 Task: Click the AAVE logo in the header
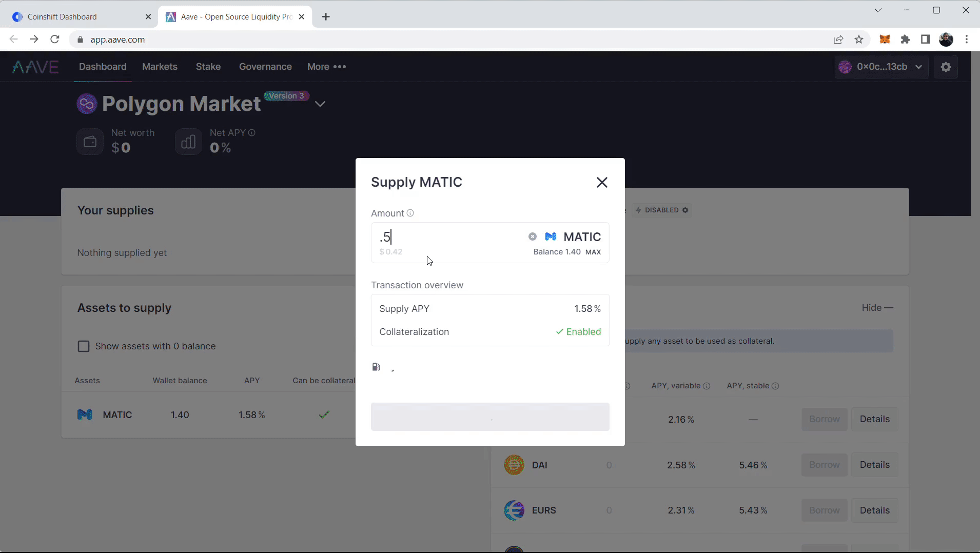coord(35,67)
